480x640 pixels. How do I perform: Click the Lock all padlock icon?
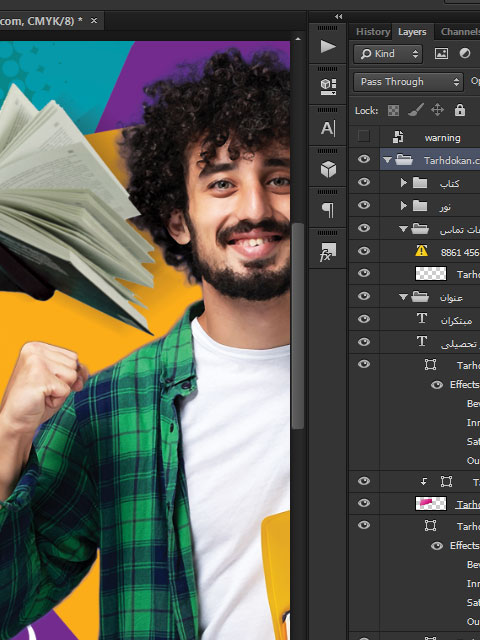(x=460, y=110)
